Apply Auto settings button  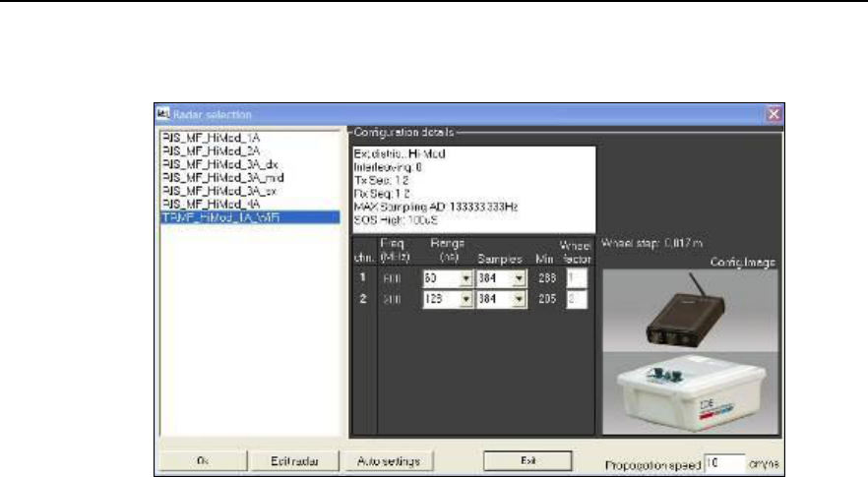tap(389, 461)
